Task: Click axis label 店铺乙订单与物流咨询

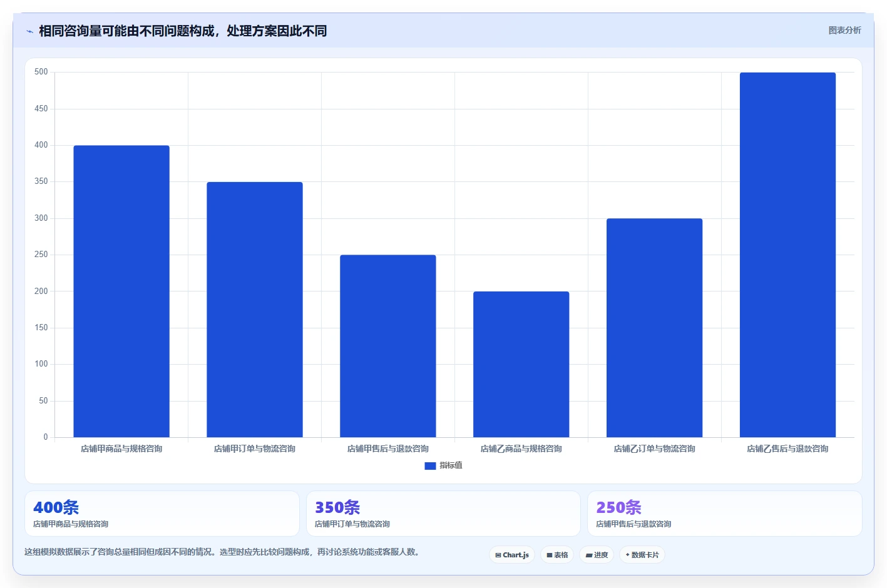Action: point(655,449)
